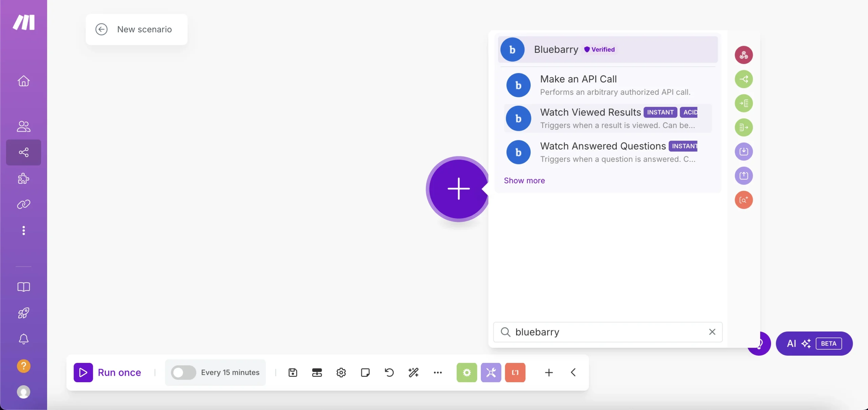Screen dimensions: 868x410
Task: Select the green Array aggregator icon
Action: click(x=744, y=103)
